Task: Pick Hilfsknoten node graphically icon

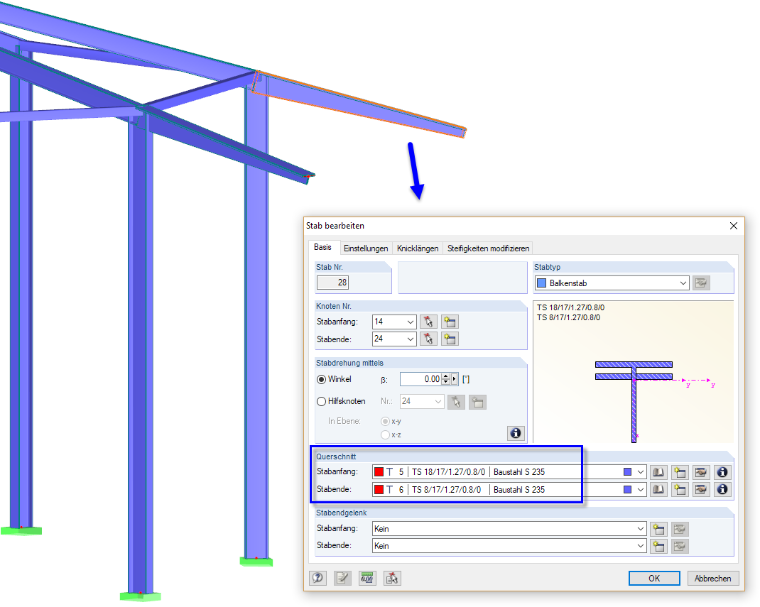Action: click(x=456, y=402)
